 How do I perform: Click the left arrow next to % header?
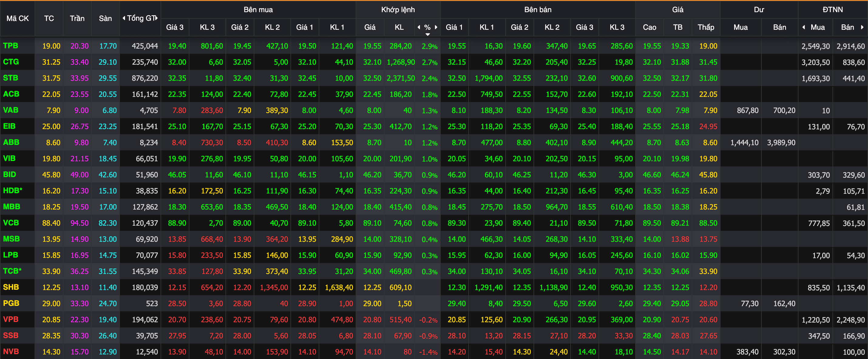[419, 27]
